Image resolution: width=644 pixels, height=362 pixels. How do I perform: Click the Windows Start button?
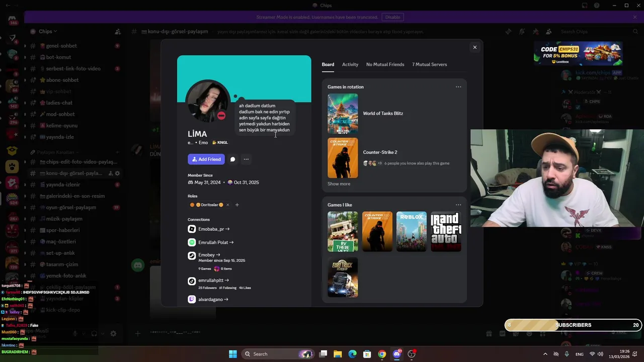click(232, 354)
